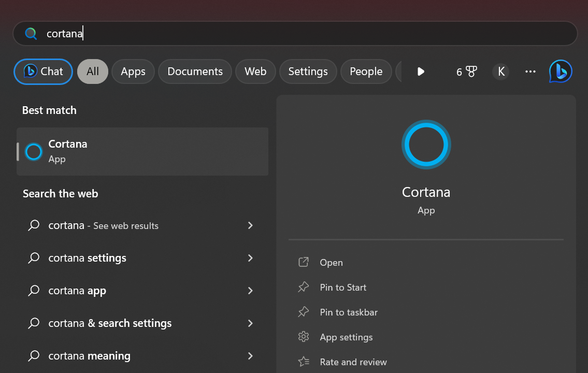
Task: Click the magnifier icon beside 'cortana meaning'
Action: coord(34,356)
